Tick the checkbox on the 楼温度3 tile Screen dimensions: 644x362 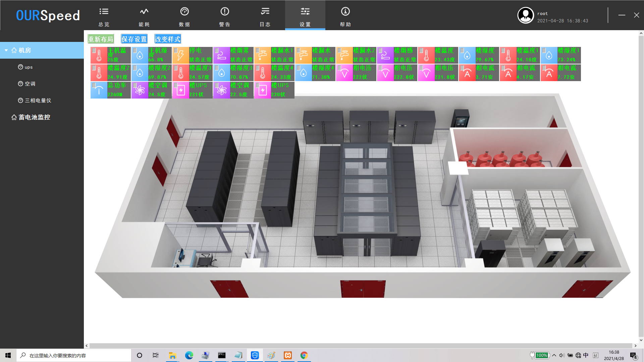click(x=176, y=68)
